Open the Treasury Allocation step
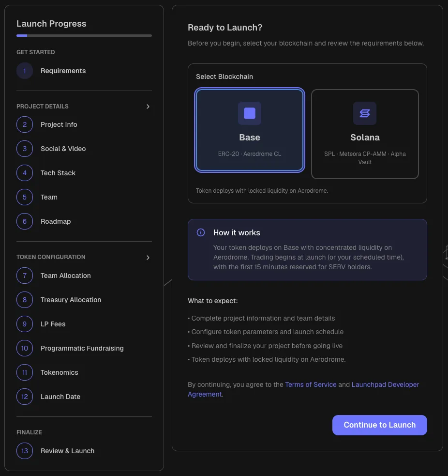Screen dimensions: 448x476 pyautogui.click(x=84, y=300)
